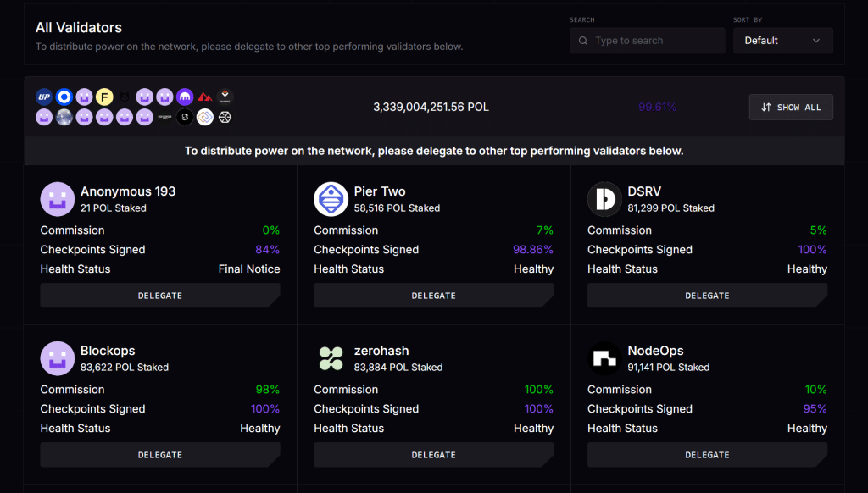Click the Coinbase blue C logo
Viewport: 868px width, 493px height.
(64, 97)
